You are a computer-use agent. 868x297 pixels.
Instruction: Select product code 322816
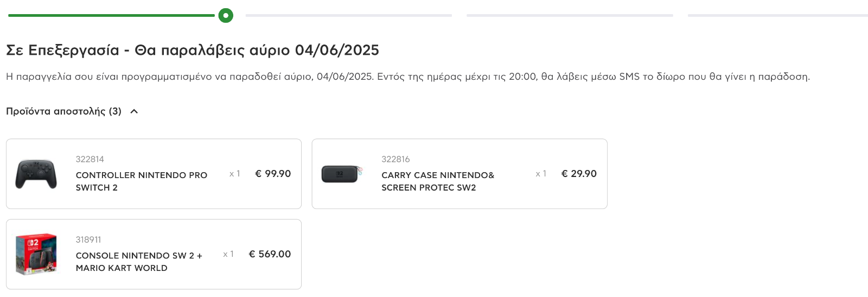395,159
